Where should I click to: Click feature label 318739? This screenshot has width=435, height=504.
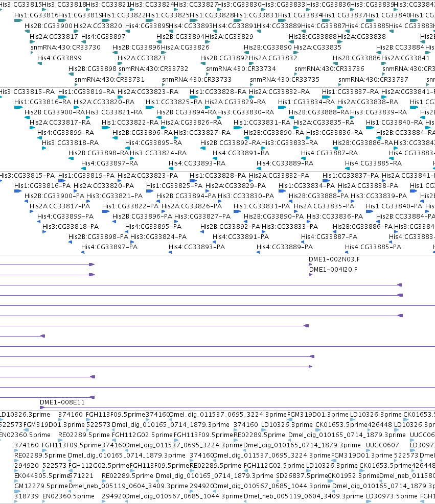click(x=27, y=496)
